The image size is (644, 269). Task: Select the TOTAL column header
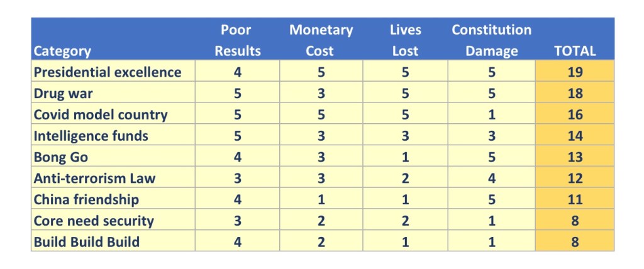tap(574, 51)
